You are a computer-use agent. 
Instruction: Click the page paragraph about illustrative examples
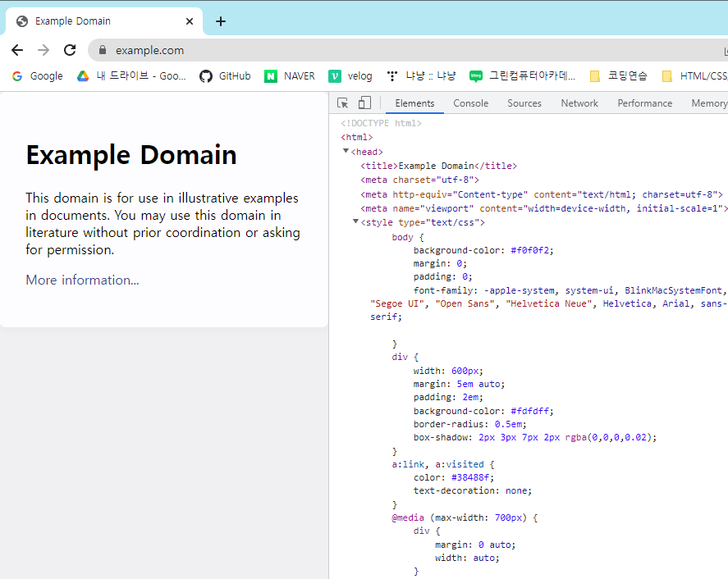coord(163,224)
